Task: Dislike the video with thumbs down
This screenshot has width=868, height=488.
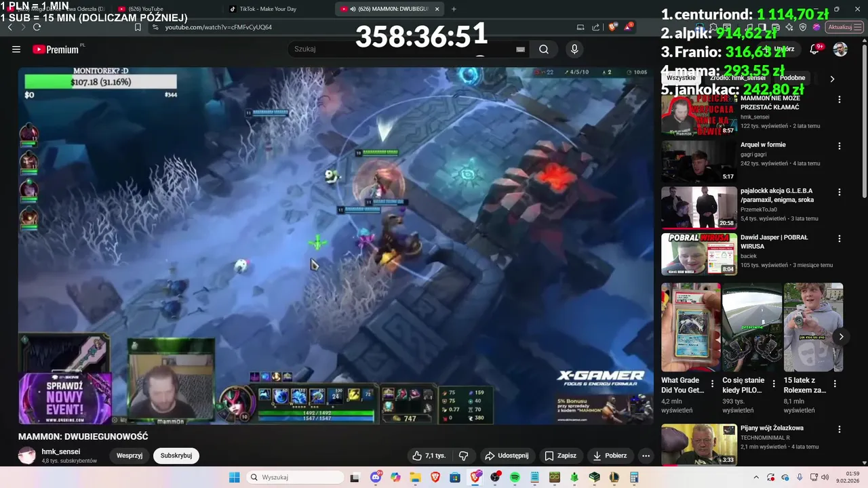Action: click(464, 455)
